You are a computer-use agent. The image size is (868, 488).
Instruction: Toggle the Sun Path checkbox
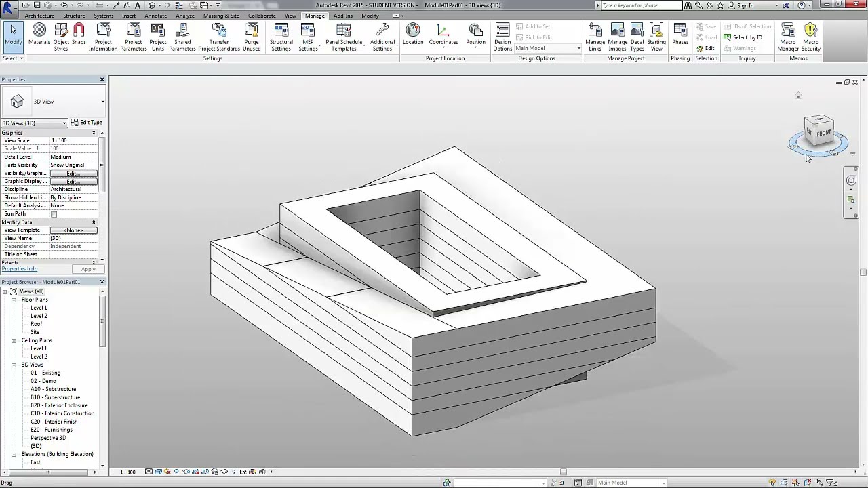54,214
